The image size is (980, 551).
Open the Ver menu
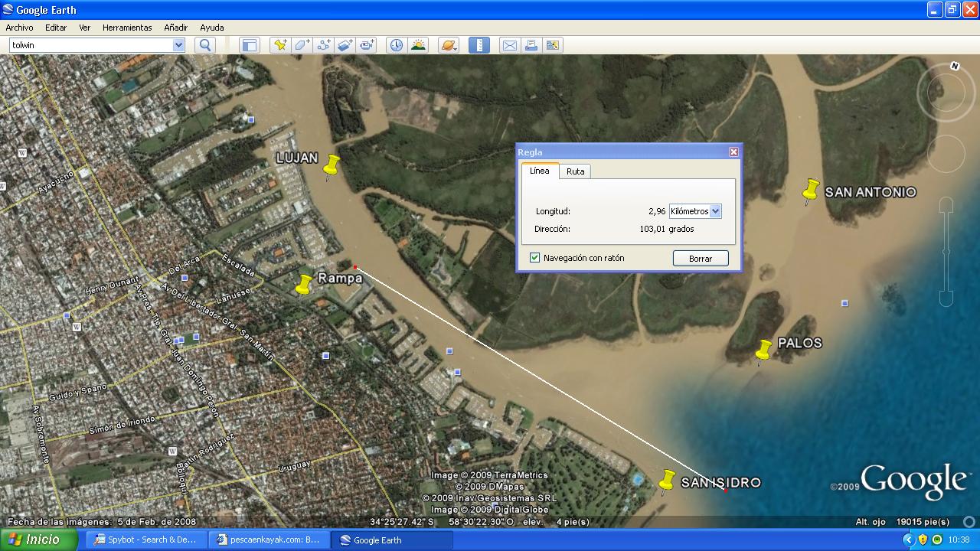(x=85, y=27)
